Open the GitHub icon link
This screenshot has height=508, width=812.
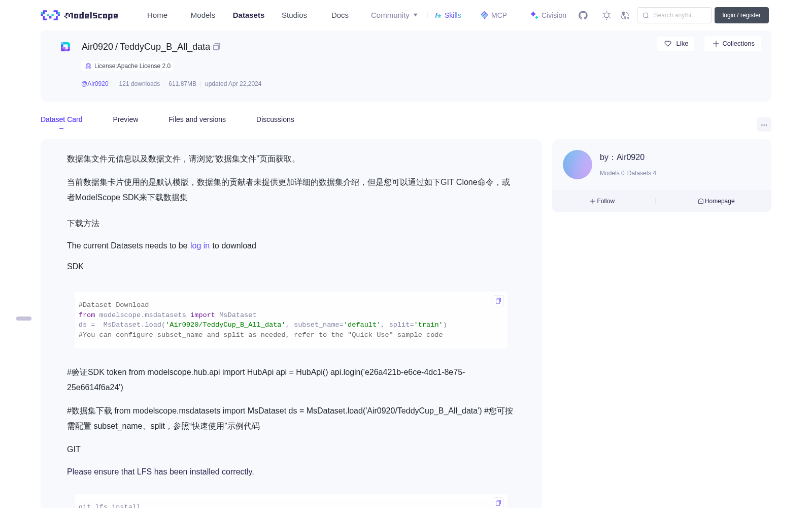(583, 15)
